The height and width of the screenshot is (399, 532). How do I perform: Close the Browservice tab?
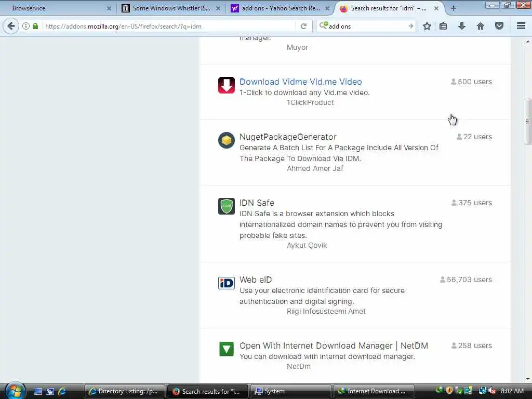[109, 8]
